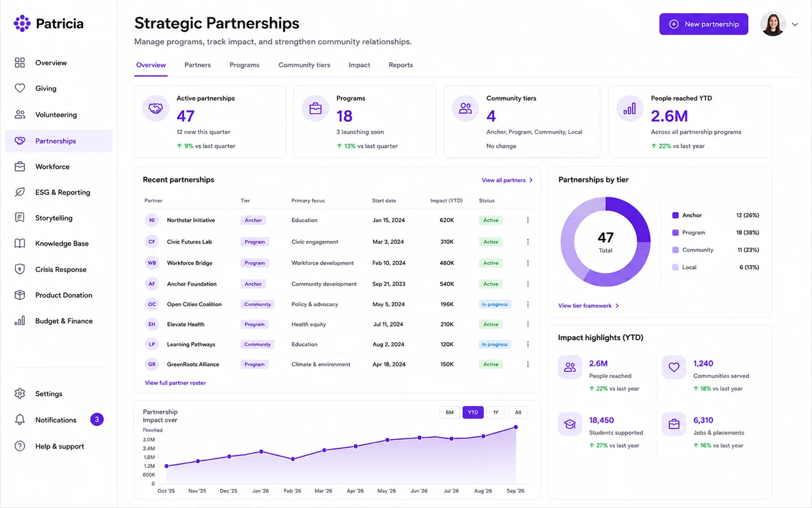Click the Programs card briefcase icon

pos(315,109)
